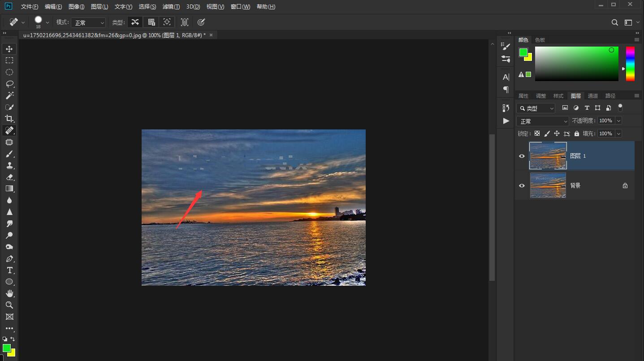This screenshot has width=644, height=361.
Task: Select the Lasso tool
Action: 9,84
